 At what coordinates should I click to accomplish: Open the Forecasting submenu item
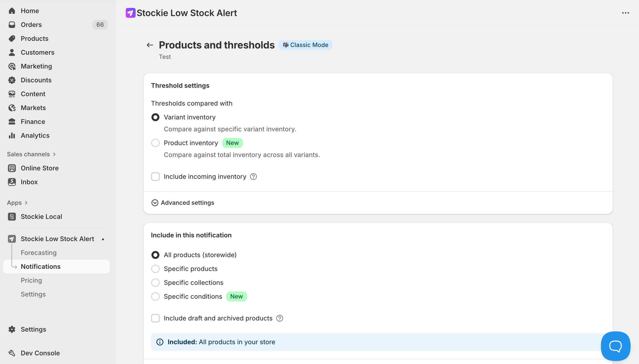click(x=39, y=253)
